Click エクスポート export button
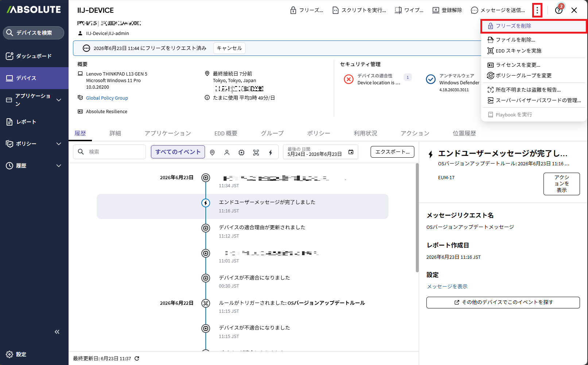 tap(392, 152)
